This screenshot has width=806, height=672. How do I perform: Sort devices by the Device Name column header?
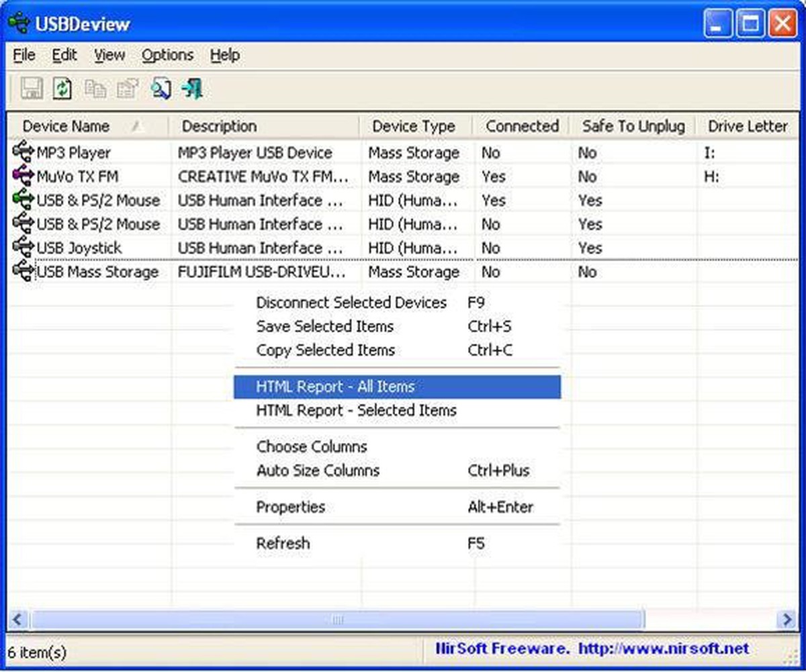(66, 126)
